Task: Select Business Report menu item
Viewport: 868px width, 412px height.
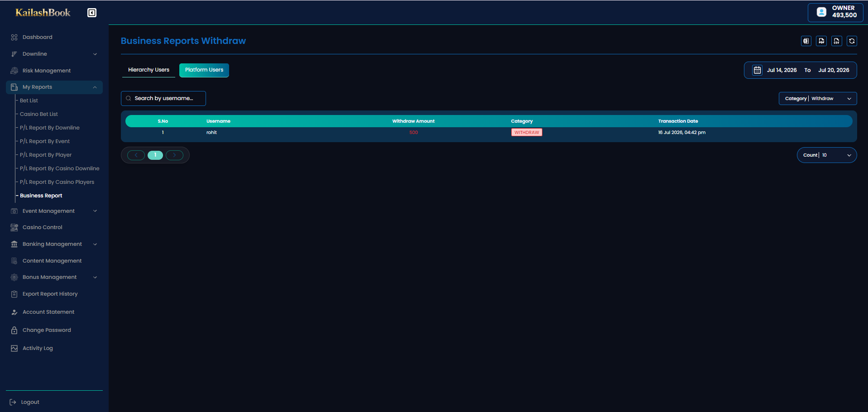Action: click(41, 196)
